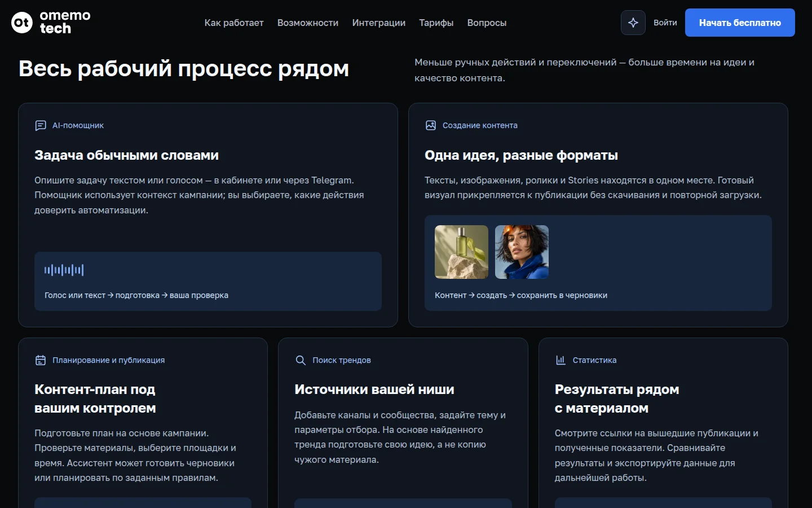
Task: Click the Создание контента image icon
Action: 431,125
